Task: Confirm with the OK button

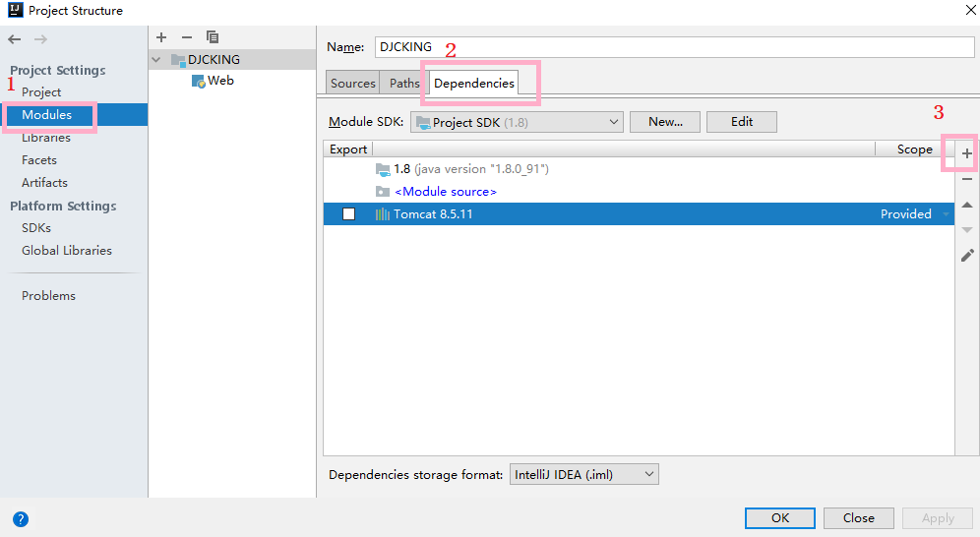Action: click(x=780, y=518)
